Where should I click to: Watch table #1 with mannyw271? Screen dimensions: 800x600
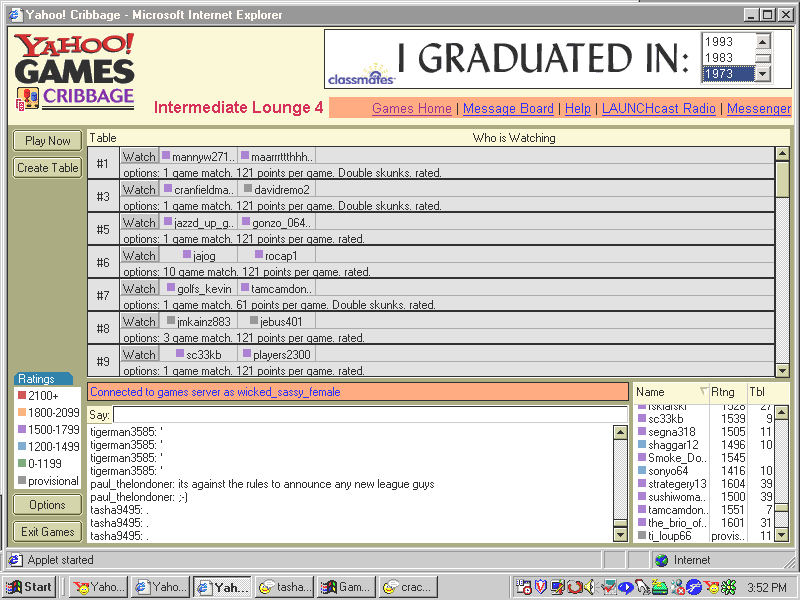pos(139,156)
